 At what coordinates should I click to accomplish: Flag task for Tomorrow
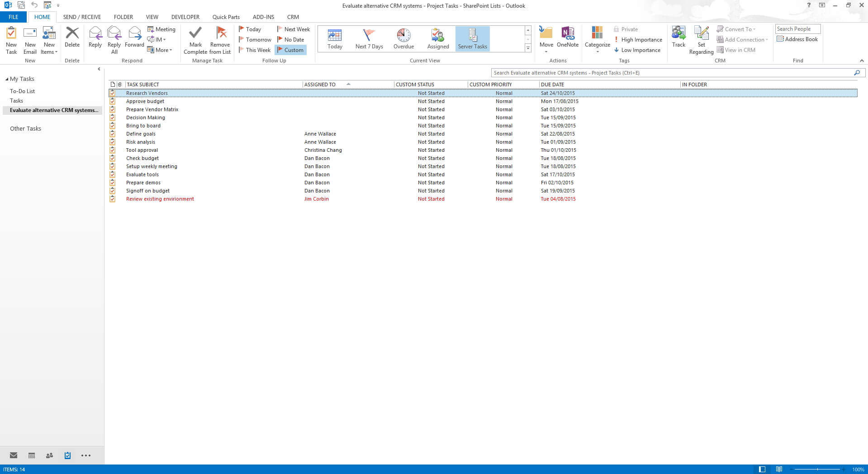pyautogui.click(x=255, y=40)
